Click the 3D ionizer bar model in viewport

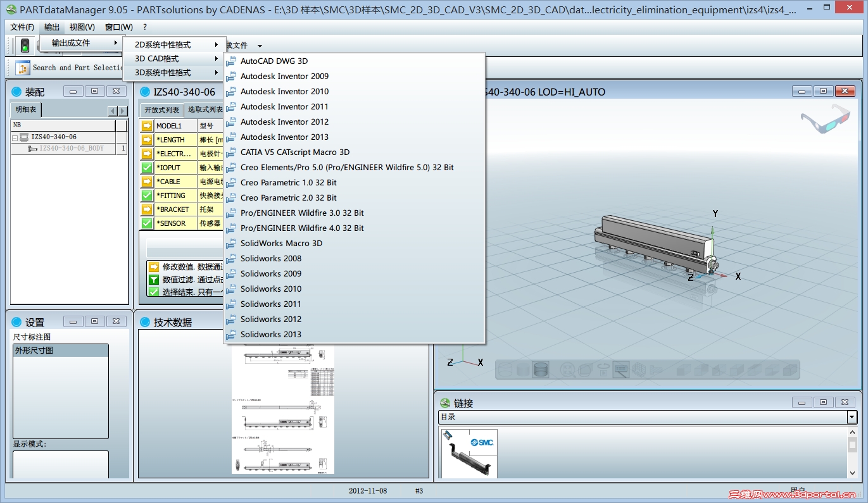(657, 244)
